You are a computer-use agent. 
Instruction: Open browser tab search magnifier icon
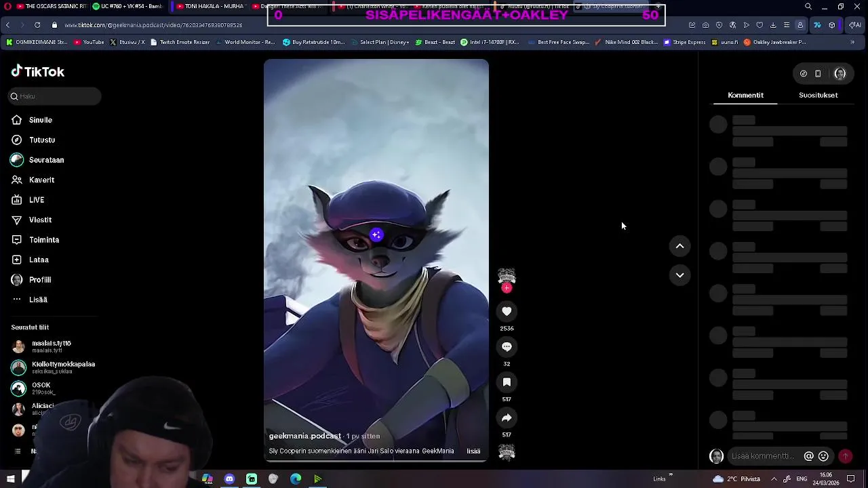(808, 7)
